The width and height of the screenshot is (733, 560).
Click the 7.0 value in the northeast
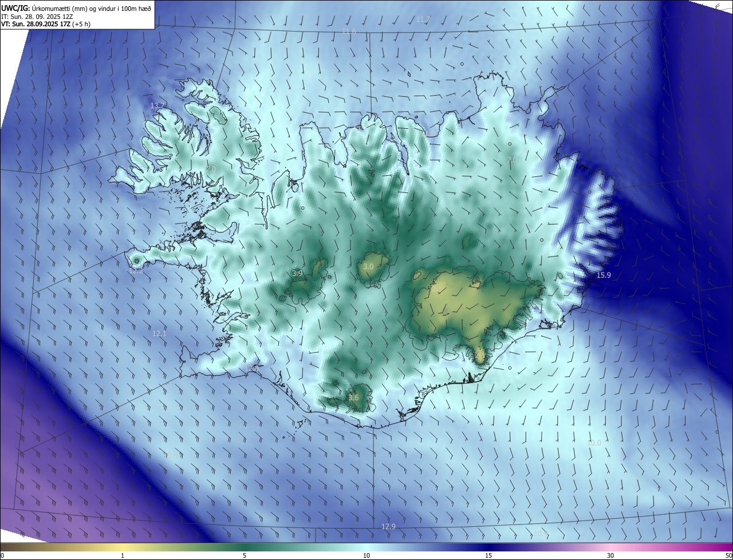[x=512, y=160]
